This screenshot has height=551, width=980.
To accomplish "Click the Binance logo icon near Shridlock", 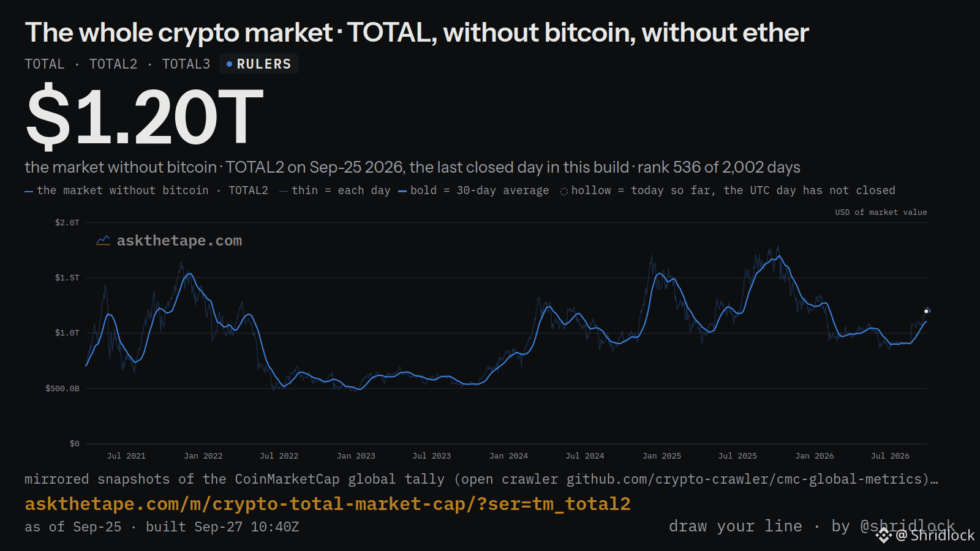I will tap(883, 536).
